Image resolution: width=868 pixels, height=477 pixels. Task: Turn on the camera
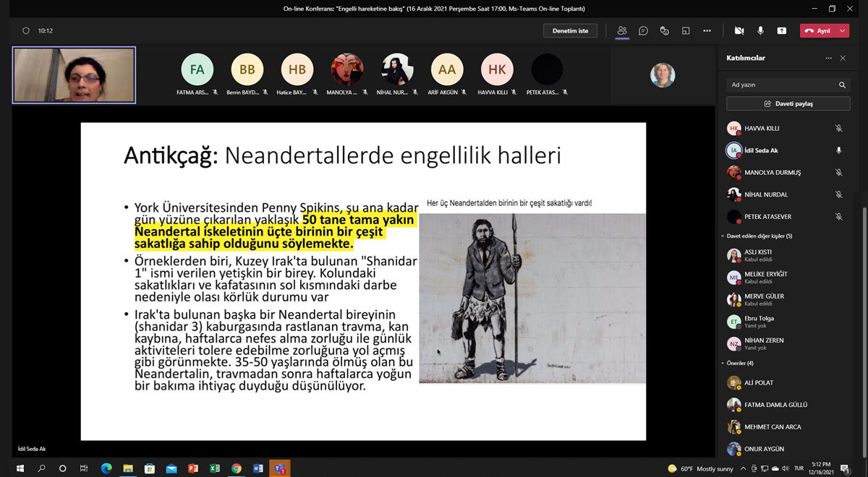739,30
